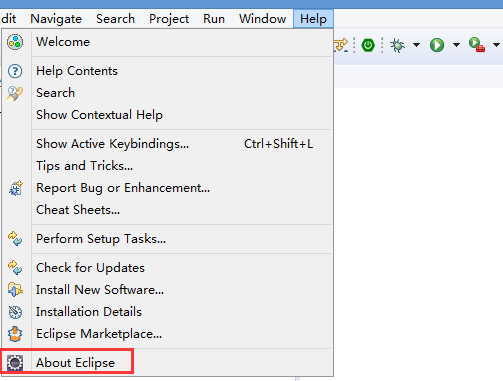Select Search in the Help menu
This screenshot has height=381, width=503.
[167, 93]
